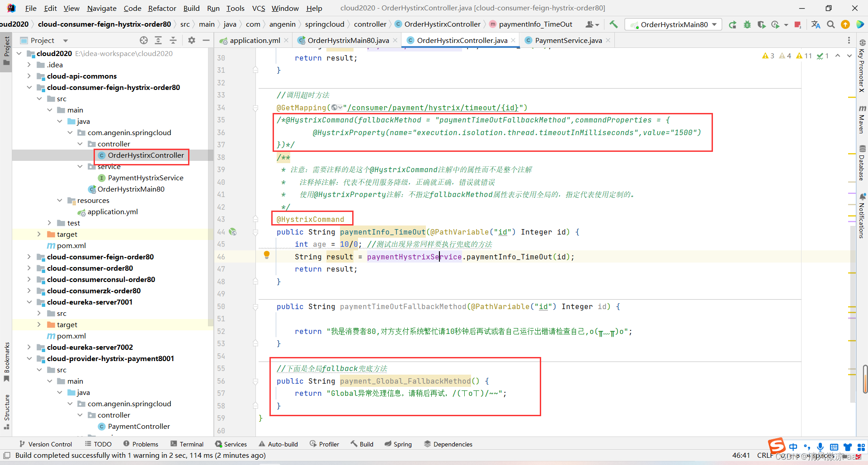Screen dimensions: 868x465
Task: Expand the test folder
Action: coord(49,223)
